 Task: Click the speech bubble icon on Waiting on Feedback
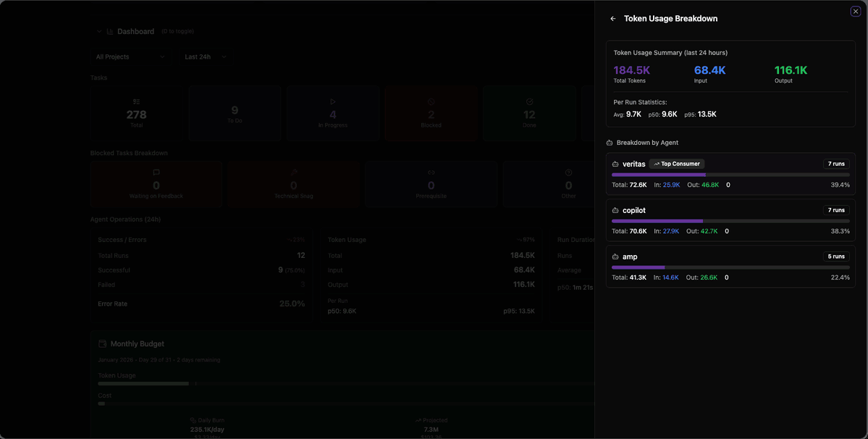156,172
